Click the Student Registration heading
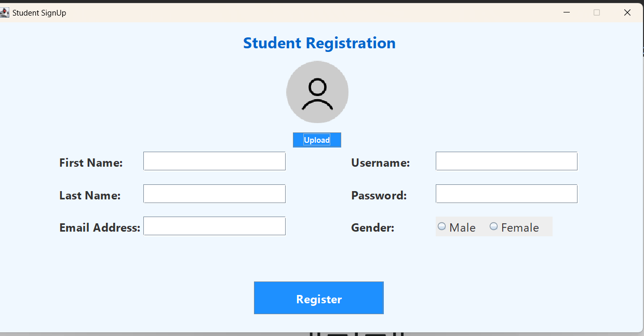Screen dimensions: 644x336 pyautogui.click(x=319, y=43)
